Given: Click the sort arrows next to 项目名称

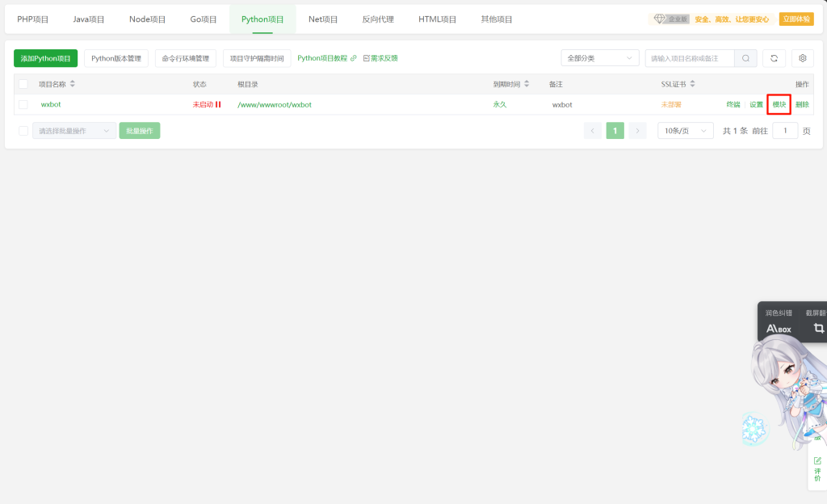Looking at the screenshot, I should coord(73,84).
